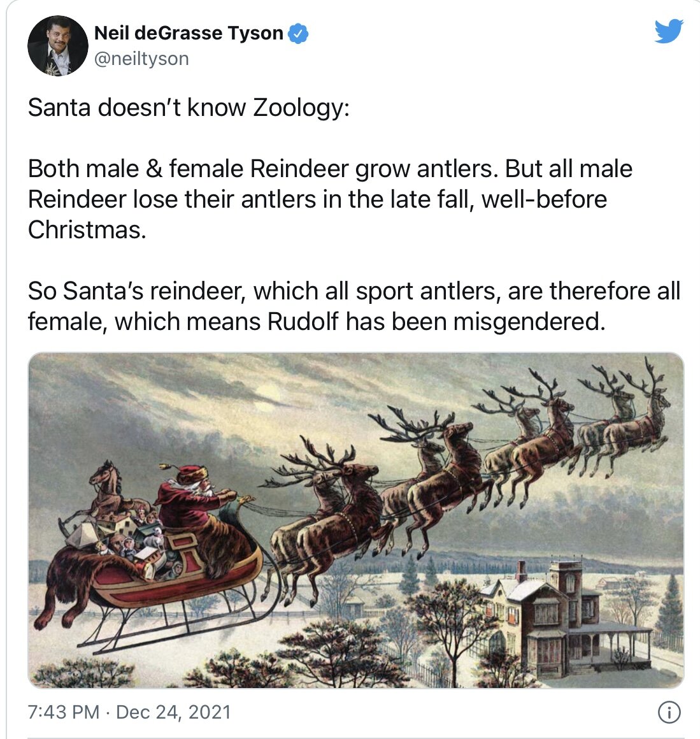Open the Twitter bird logo link
This screenshot has height=739, width=700.
(x=669, y=31)
